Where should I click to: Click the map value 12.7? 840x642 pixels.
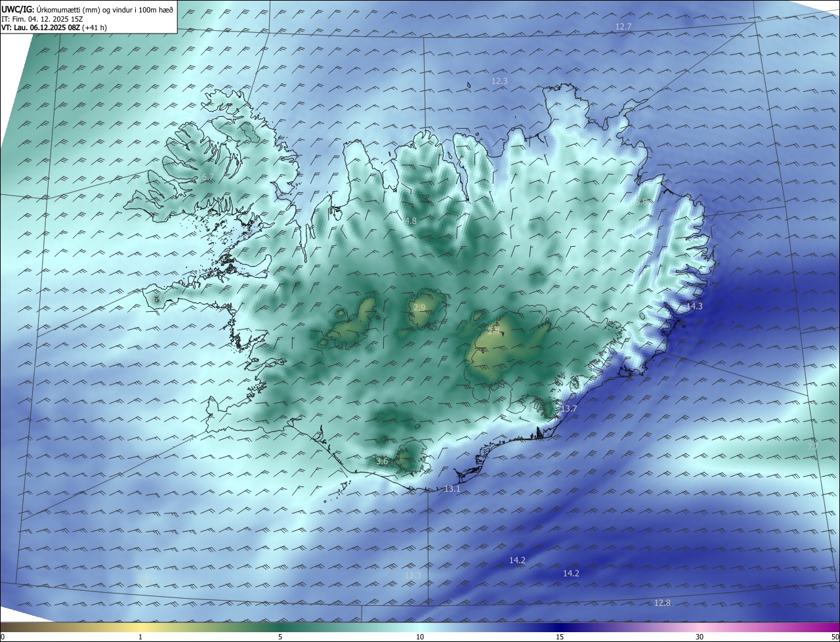click(623, 27)
